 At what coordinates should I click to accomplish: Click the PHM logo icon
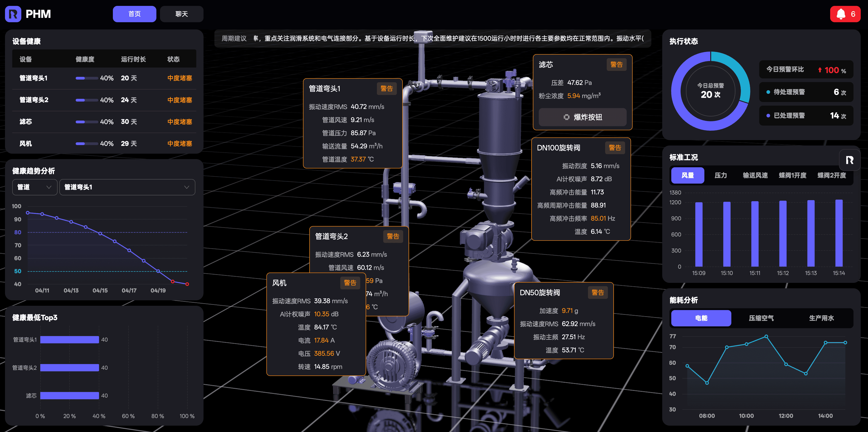click(x=13, y=14)
